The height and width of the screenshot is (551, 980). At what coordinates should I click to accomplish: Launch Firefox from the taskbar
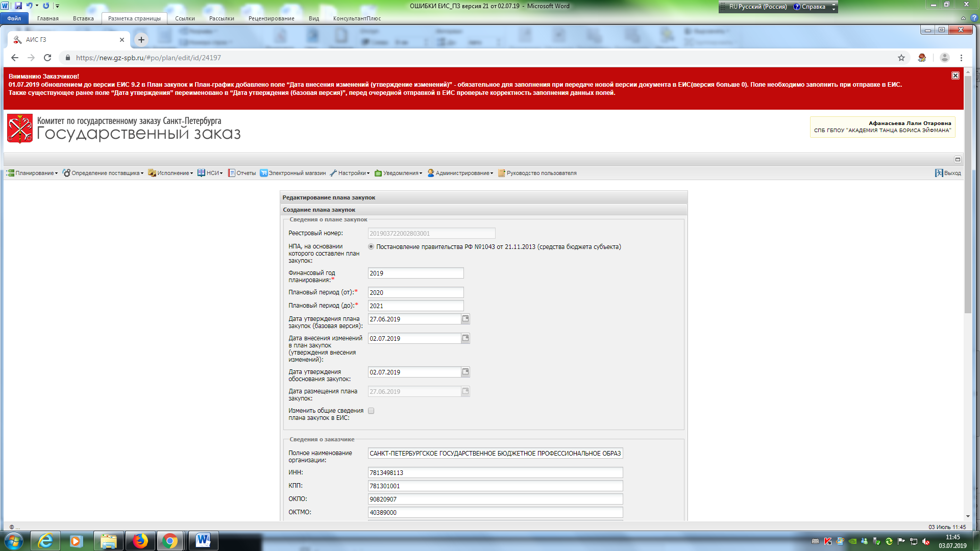140,541
